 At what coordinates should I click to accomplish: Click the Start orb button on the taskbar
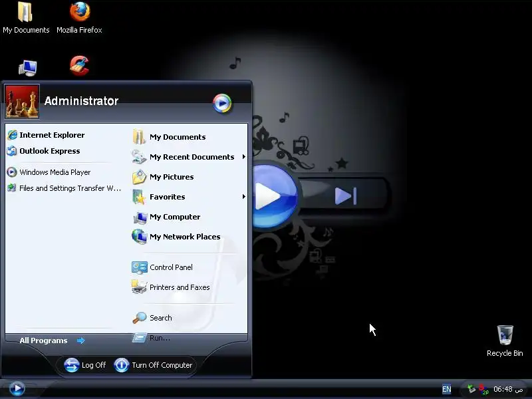point(17,388)
